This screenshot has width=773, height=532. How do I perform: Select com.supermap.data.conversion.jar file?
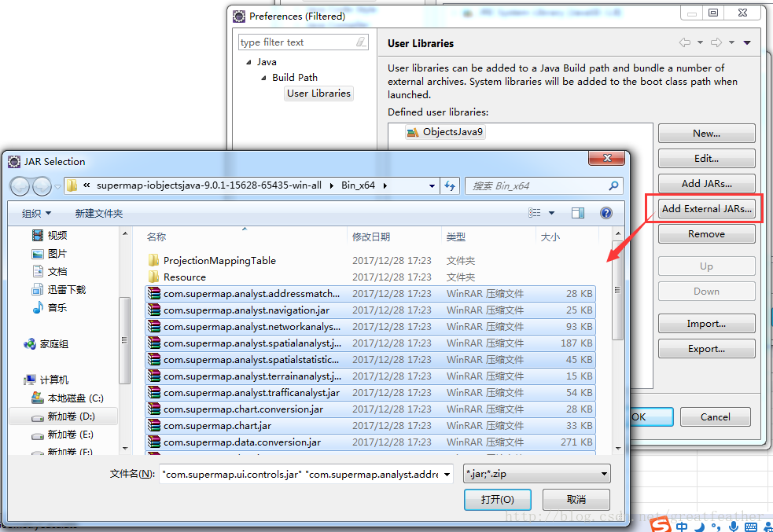point(370,442)
